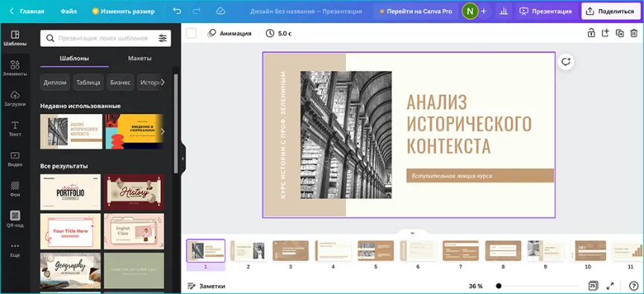Go back to Главная
The image size is (644, 294).
click(27, 11)
